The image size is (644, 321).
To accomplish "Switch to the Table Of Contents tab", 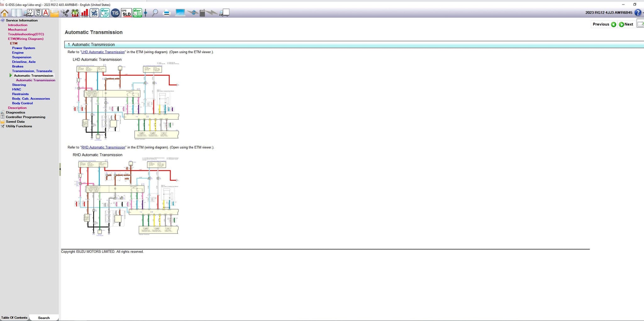I will pos(14,318).
